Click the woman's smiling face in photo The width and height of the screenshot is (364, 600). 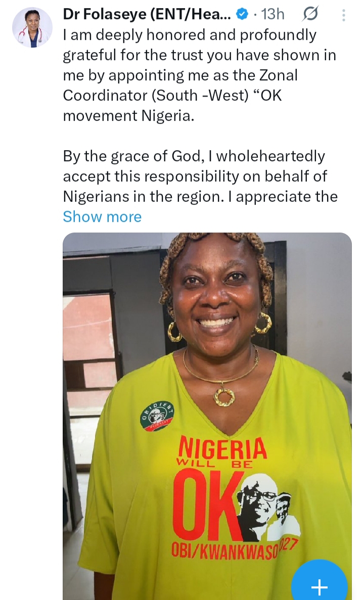coord(216,293)
